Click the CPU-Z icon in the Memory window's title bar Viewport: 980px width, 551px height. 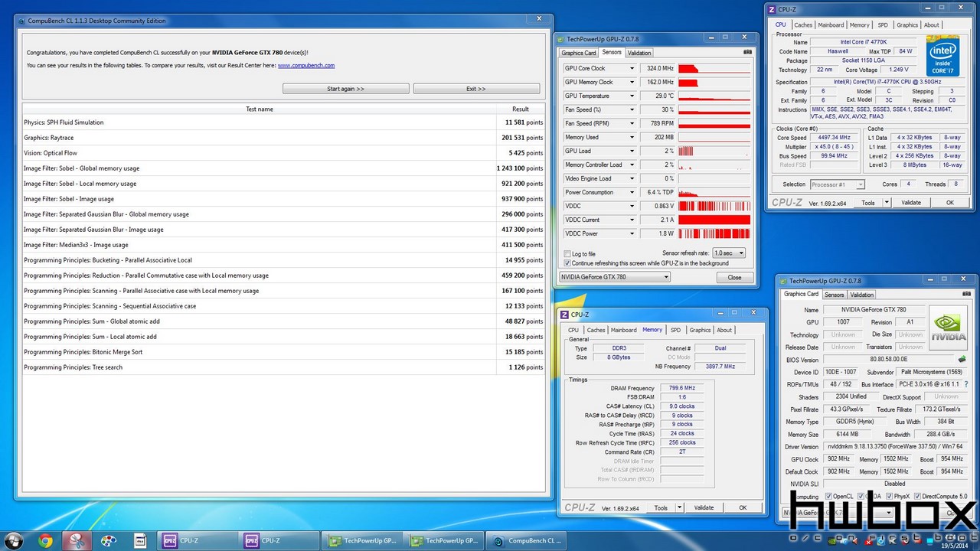pos(564,315)
